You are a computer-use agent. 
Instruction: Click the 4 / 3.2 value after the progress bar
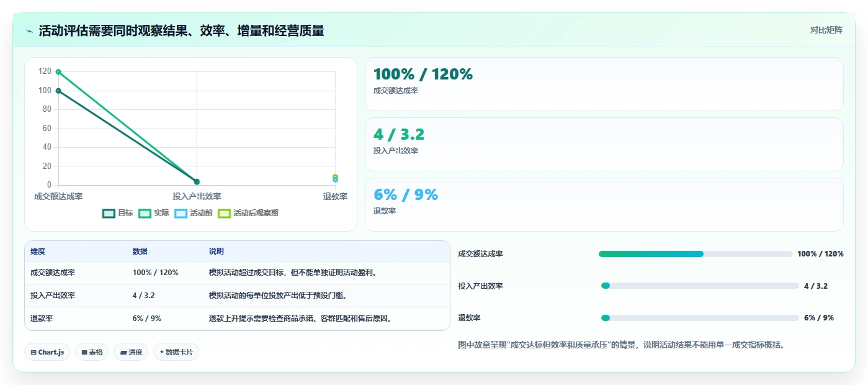pos(816,286)
